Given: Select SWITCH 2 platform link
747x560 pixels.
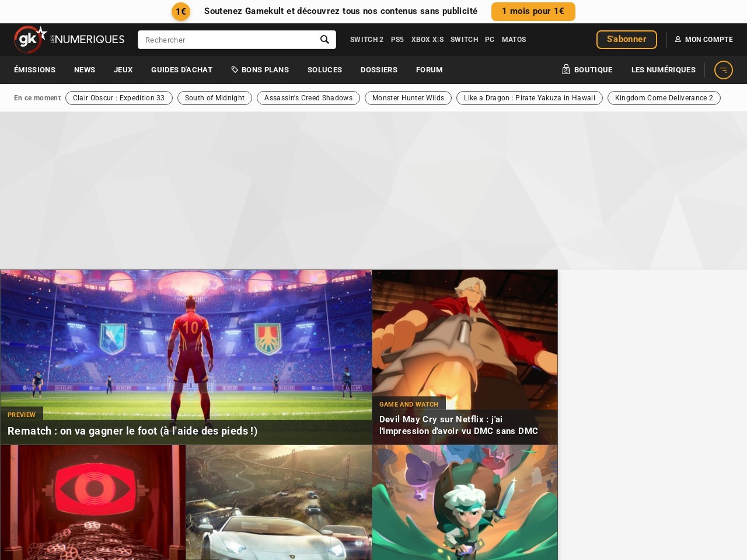Looking at the screenshot, I should point(366,40).
